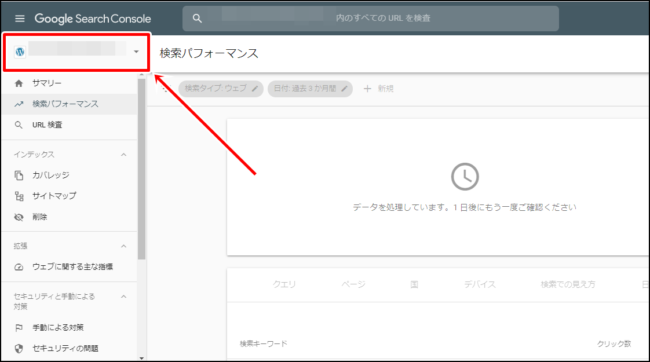The height and width of the screenshot is (362, 650).
Task: Click the crossed-eye icon beside 削除
Action: click(x=19, y=217)
